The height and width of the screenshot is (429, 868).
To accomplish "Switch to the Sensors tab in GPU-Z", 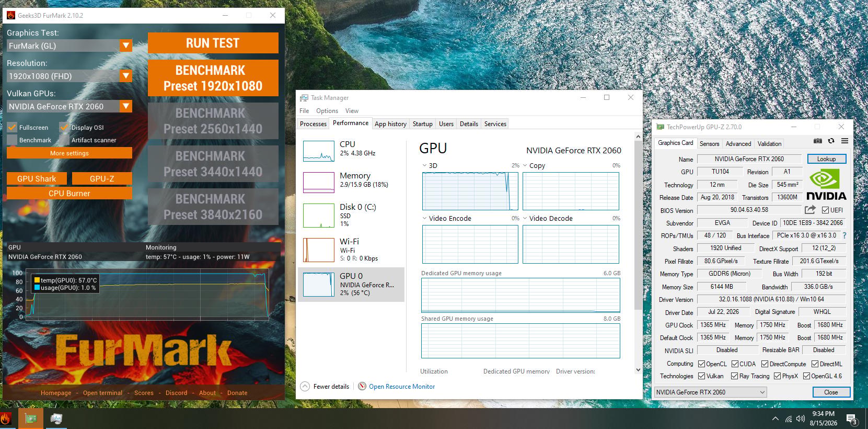I will pyautogui.click(x=709, y=144).
